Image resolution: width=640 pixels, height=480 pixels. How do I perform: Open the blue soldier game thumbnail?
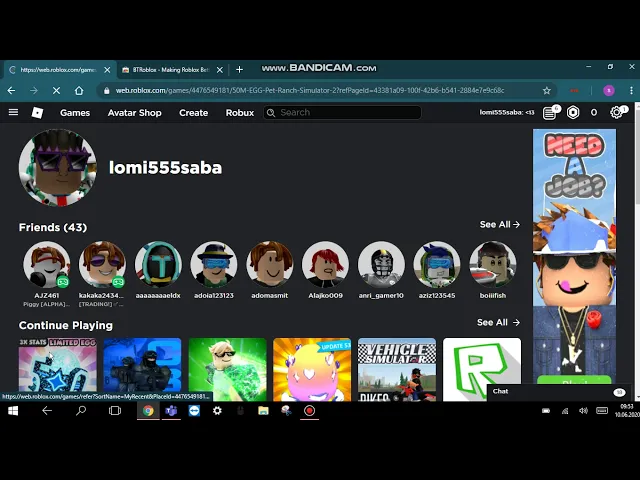pos(142,369)
